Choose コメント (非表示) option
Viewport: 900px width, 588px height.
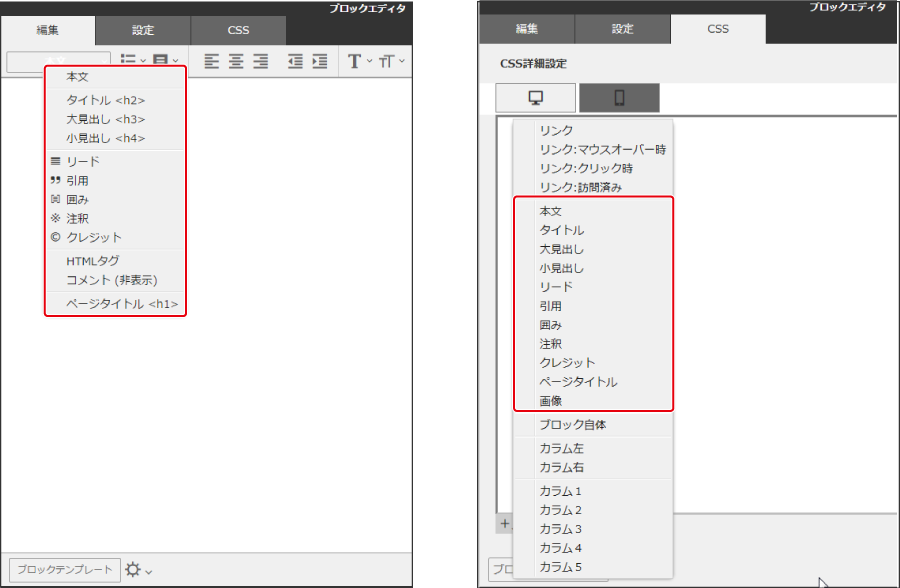point(115,280)
